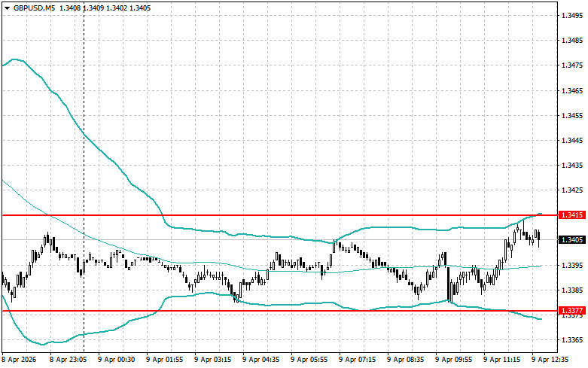Viewport: 588px width, 368px height.
Task: Click the 9 Apr 00:30 time label
Action: point(116,360)
